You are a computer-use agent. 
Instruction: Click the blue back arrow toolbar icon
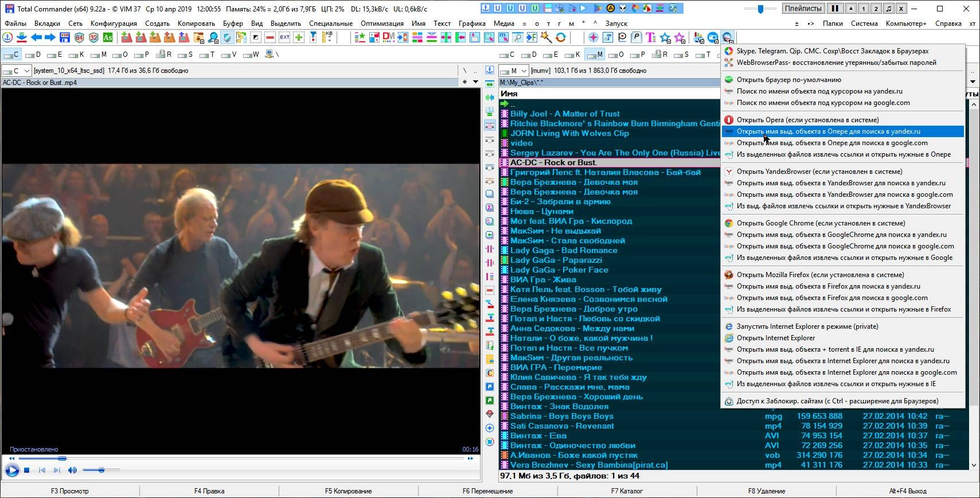[x=37, y=38]
